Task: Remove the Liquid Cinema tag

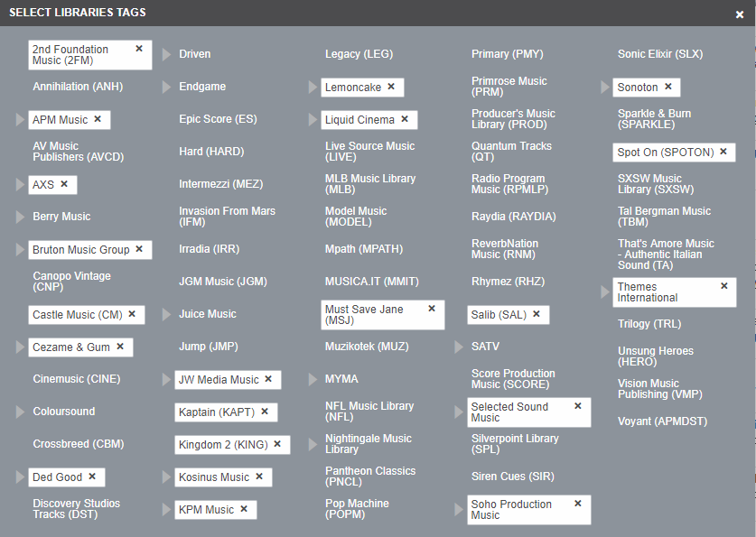Action: pos(405,119)
